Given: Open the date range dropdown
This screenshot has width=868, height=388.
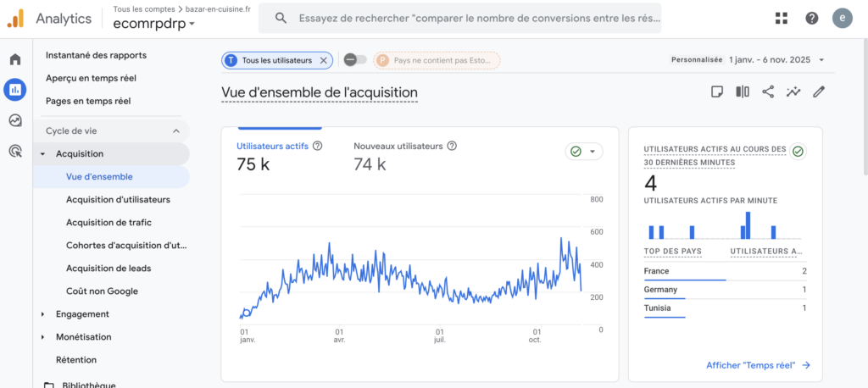Looking at the screenshot, I should (776, 60).
